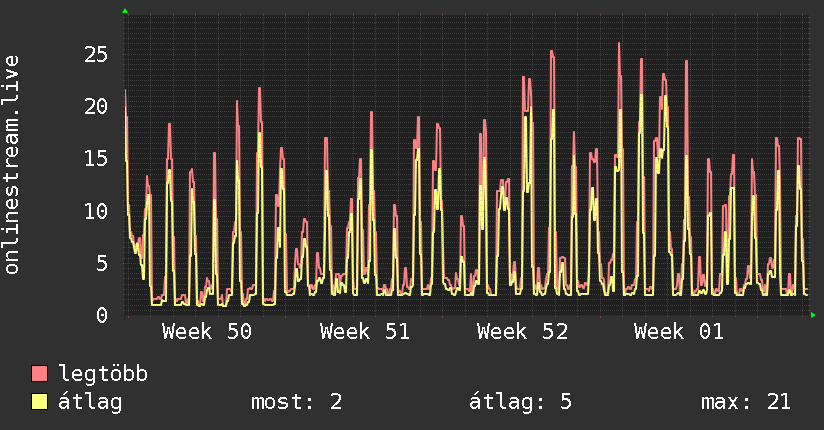Click the 'Week 50' axis label

207,332
